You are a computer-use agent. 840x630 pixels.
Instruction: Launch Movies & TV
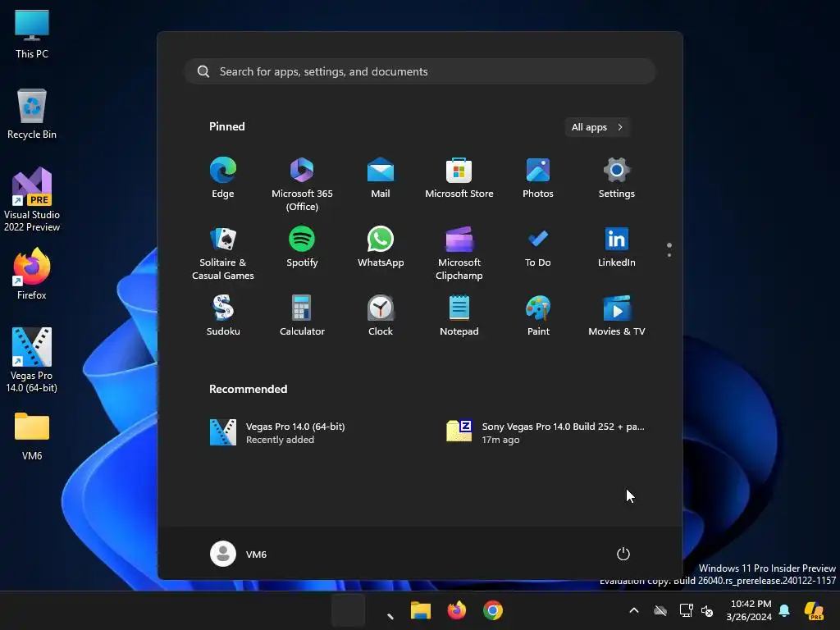click(617, 316)
